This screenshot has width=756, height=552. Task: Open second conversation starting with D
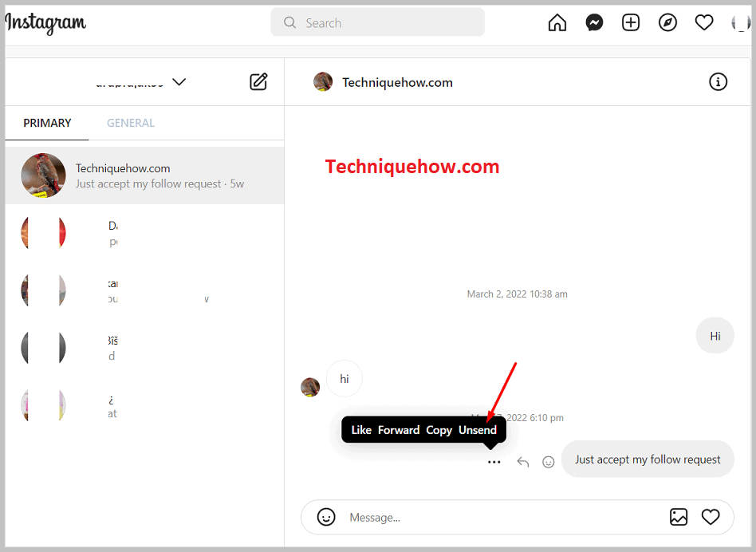point(144,234)
